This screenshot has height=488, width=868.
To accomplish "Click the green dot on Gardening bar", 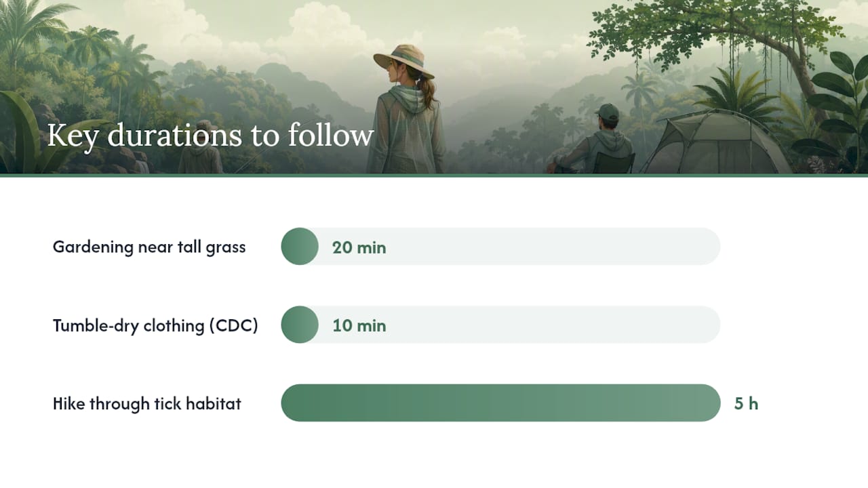I will point(300,246).
